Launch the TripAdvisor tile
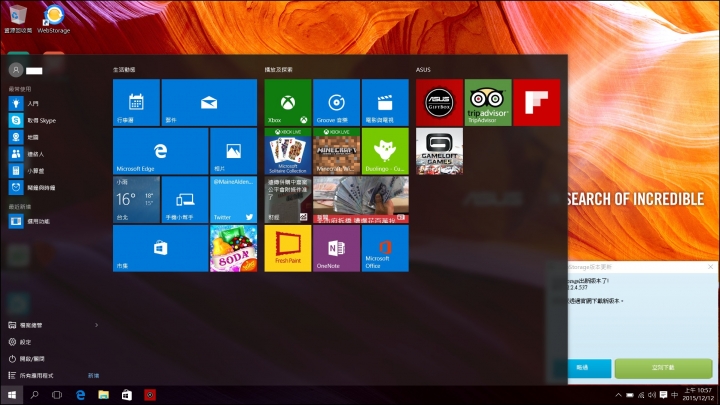This screenshot has height=405, width=720. pos(488,102)
